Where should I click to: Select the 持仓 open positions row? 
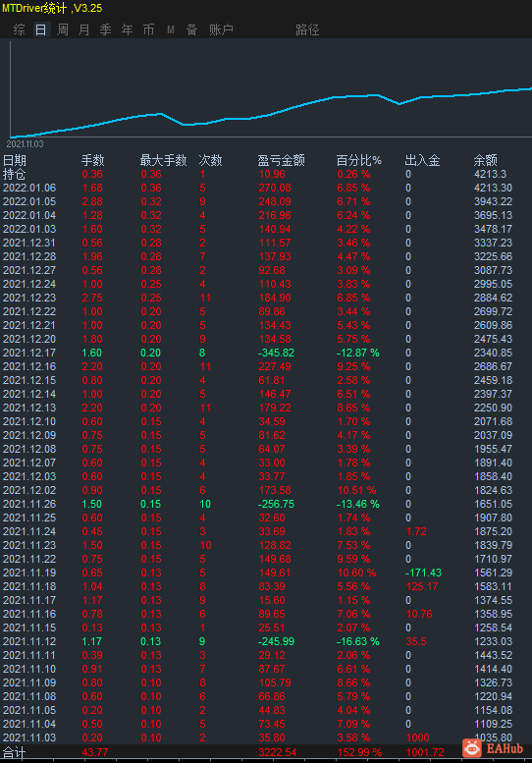(14, 174)
